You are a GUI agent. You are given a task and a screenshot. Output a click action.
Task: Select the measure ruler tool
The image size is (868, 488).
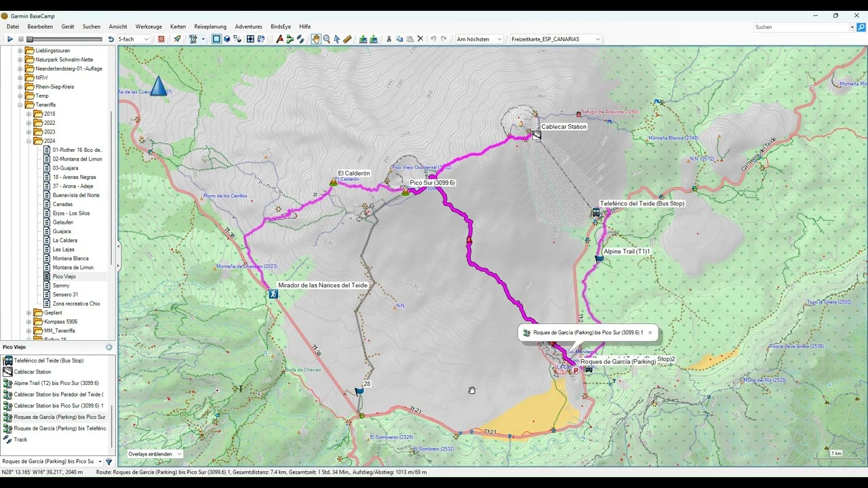pos(347,39)
